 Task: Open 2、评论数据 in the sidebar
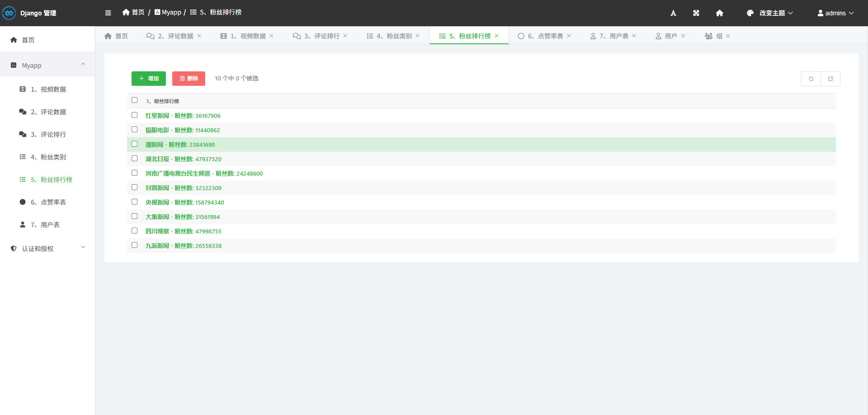(x=47, y=112)
